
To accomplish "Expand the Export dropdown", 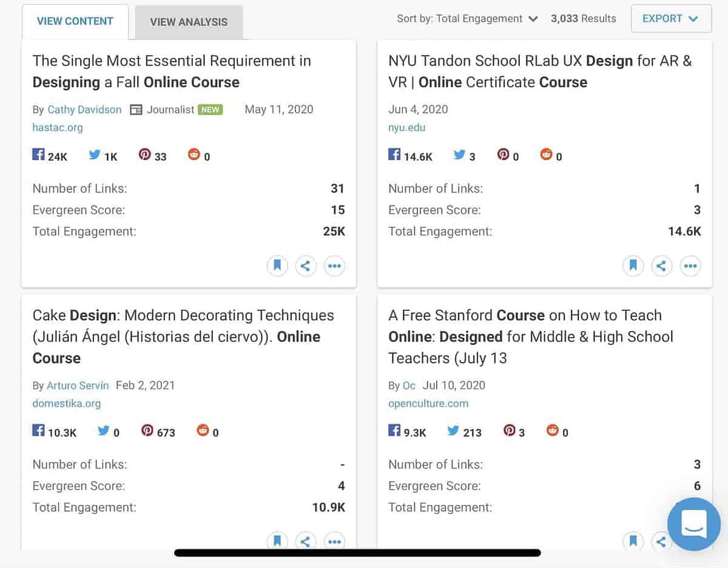I will (x=670, y=19).
